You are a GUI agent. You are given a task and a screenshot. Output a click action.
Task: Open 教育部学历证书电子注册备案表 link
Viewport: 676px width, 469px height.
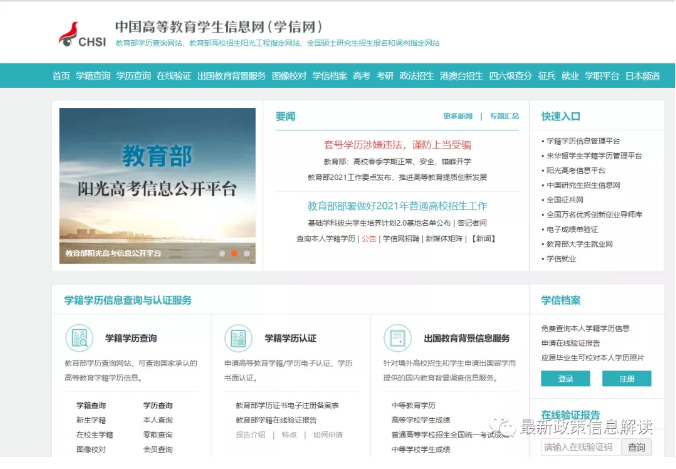(x=287, y=405)
